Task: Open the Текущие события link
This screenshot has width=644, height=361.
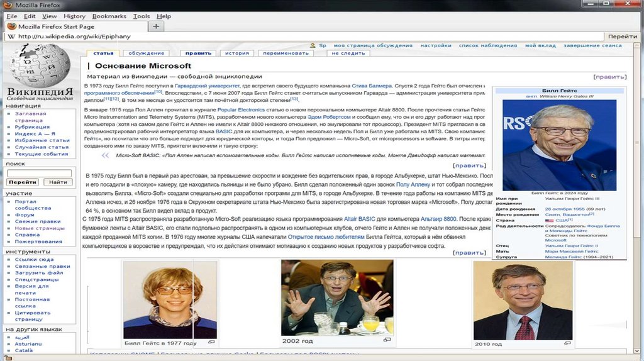Action: 42,153
